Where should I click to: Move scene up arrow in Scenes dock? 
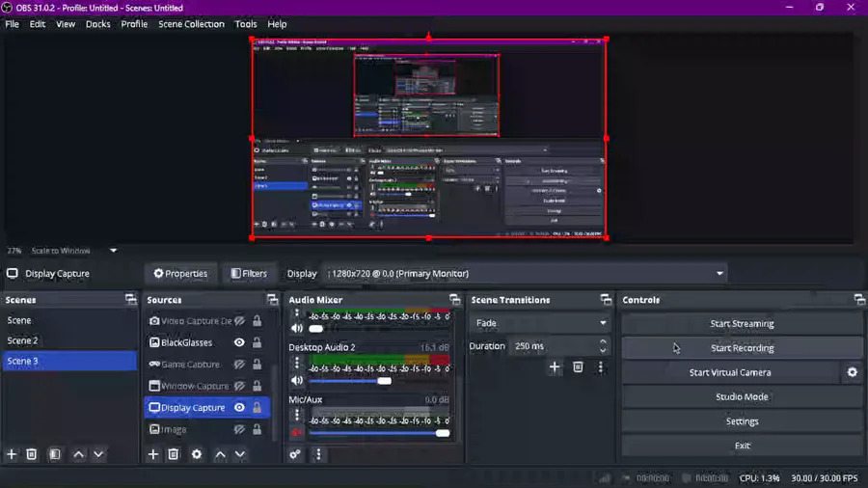(x=79, y=454)
